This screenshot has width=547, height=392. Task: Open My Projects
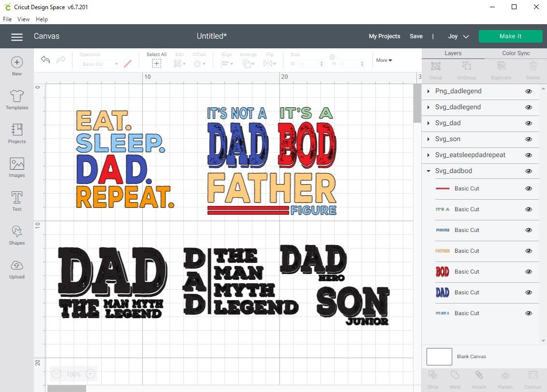click(x=384, y=36)
